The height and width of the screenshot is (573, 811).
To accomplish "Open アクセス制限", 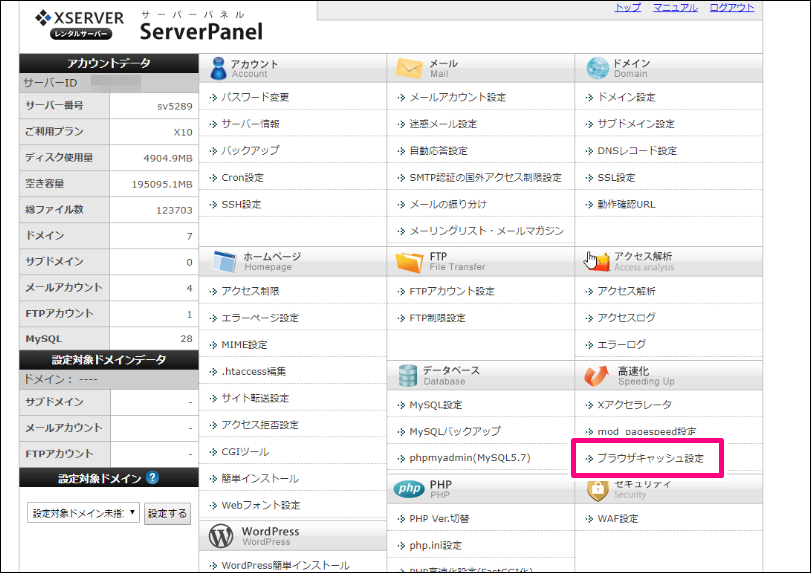I will coord(250,291).
